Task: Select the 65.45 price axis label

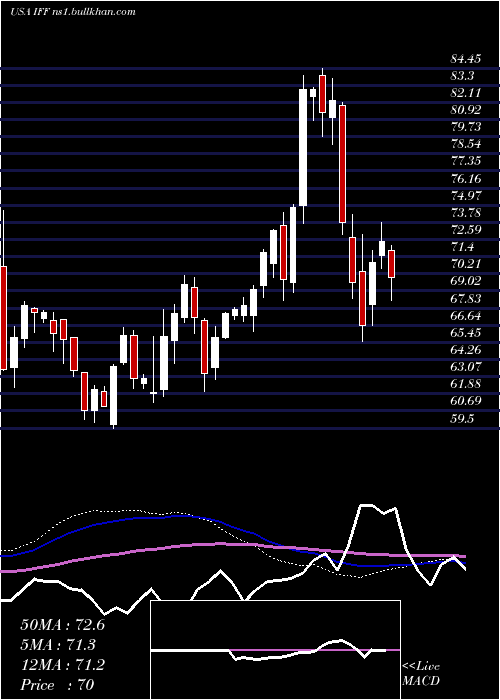Action: [466, 333]
